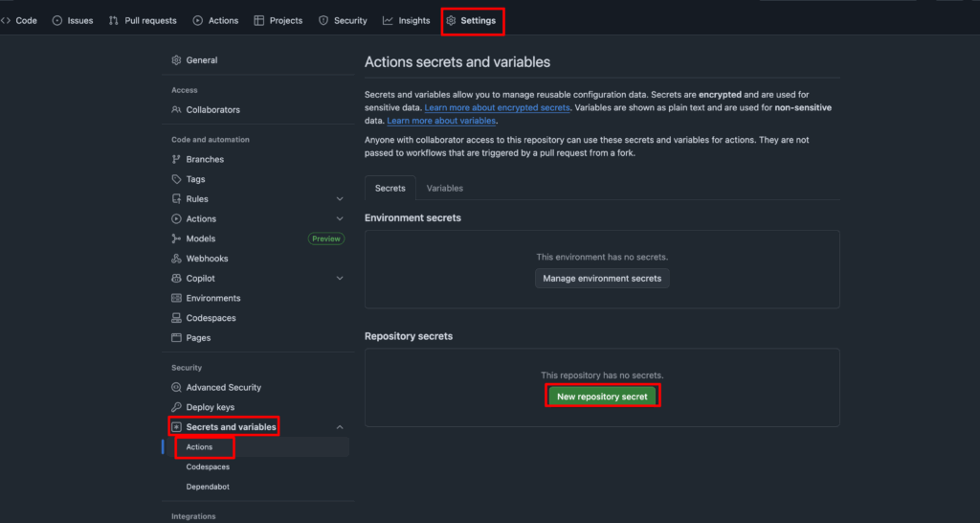The height and width of the screenshot is (523, 980).
Task: Expand the Actions sidebar section chevron
Action: tap(340, 219)
